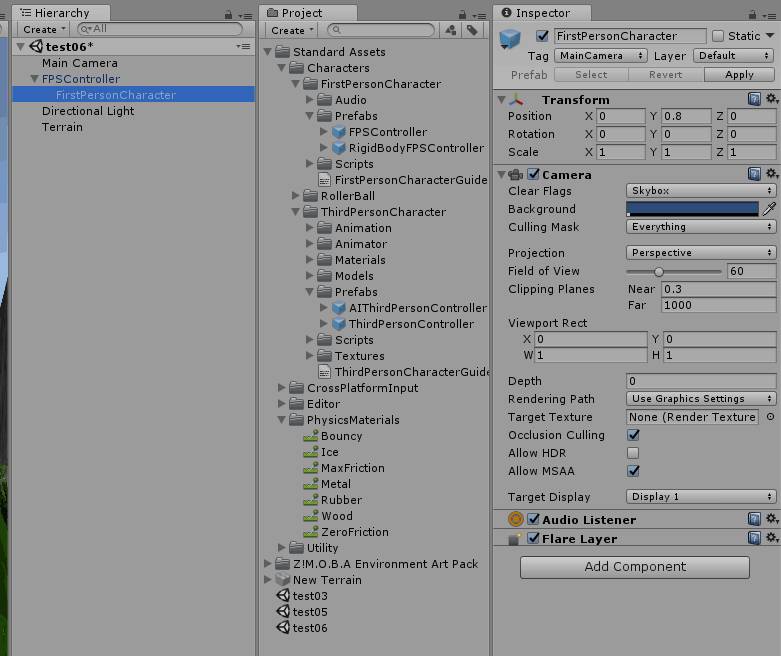Click the Inspector panel lock icon
The height and width of the screenshot is (656, 781).
click(x=752, y=14)
